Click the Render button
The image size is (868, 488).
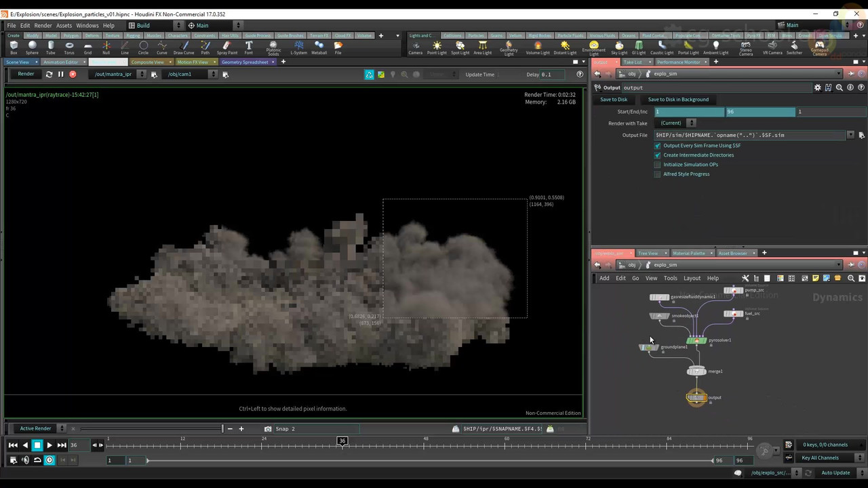point(26,74)
